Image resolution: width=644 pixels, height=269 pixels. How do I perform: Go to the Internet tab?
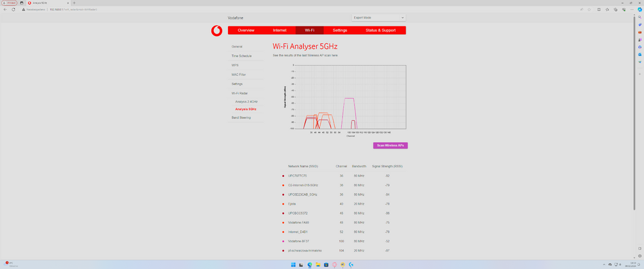[x=279, y=30]
